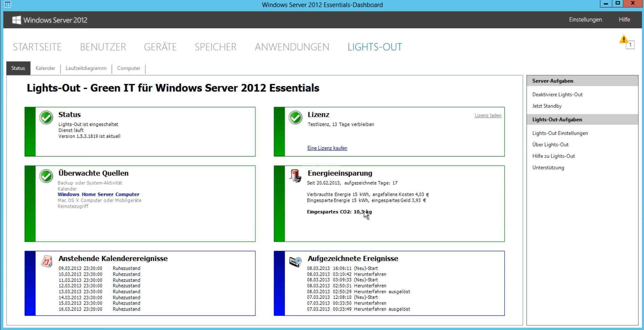Click the Überwachte Quellen checkmark icon
Image resolution: width=644 pixels, height=330 pixels.
tap(46, 176)
